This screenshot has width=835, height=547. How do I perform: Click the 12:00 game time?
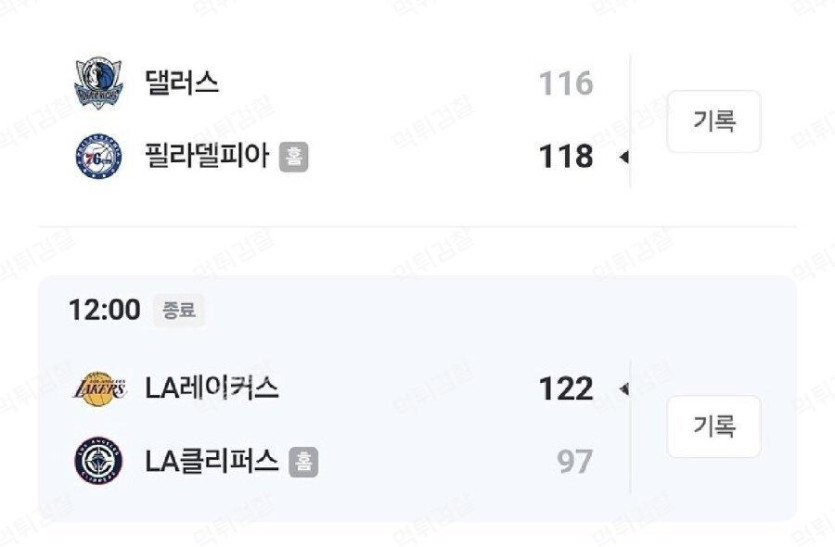click(x=104, y=309)
